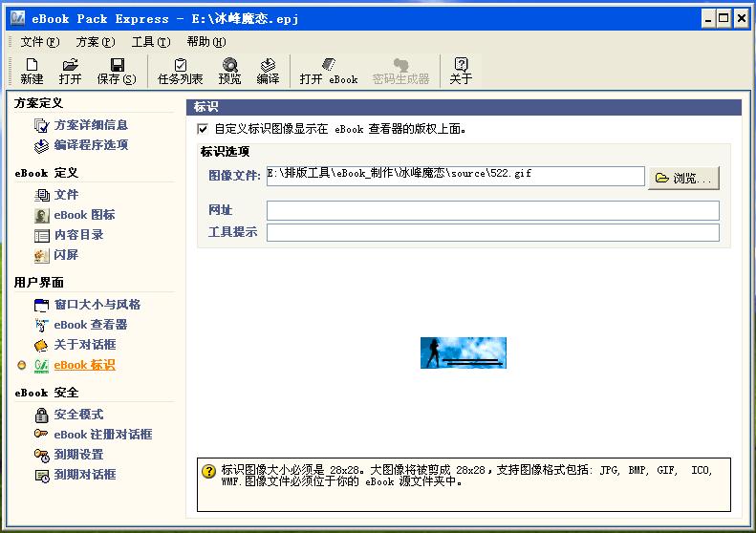
Task: Click the 浏览... browse button
Action: pos(683,178)
